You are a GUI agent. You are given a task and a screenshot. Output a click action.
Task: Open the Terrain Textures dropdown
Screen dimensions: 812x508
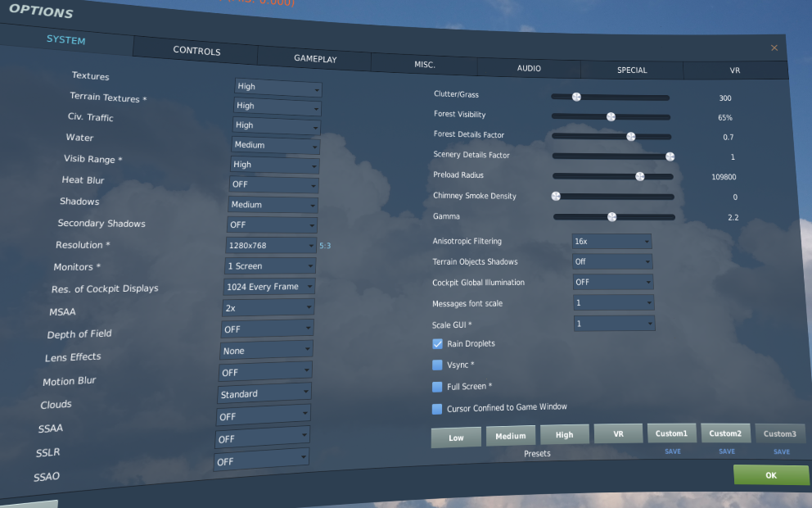point(277,107)
